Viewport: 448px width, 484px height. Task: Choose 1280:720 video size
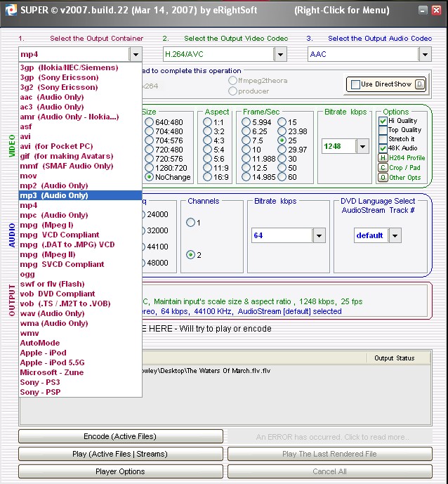pos(149,168)
